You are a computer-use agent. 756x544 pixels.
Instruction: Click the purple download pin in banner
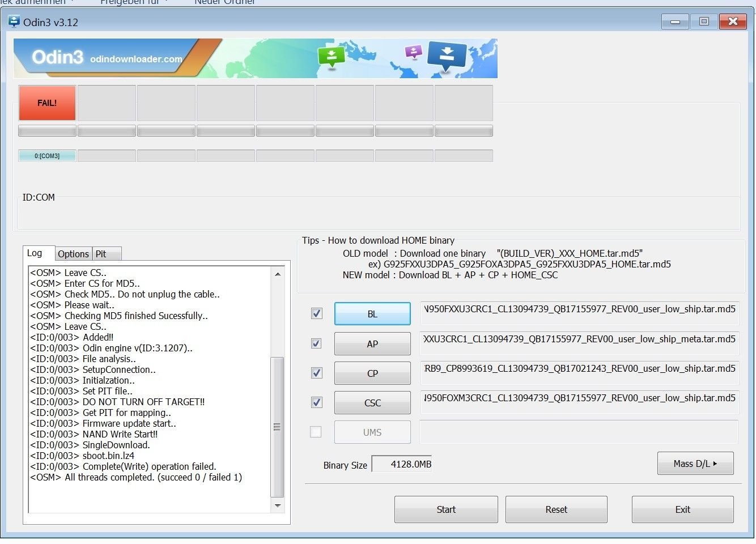pos(414,53)
